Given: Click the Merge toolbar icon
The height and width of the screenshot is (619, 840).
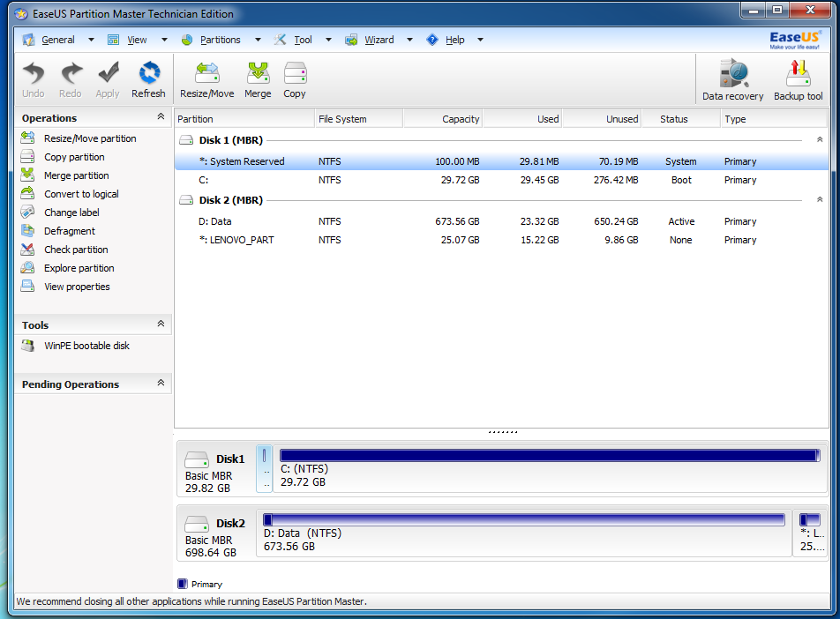Looking at the screenshot, I should coord(258,73).
